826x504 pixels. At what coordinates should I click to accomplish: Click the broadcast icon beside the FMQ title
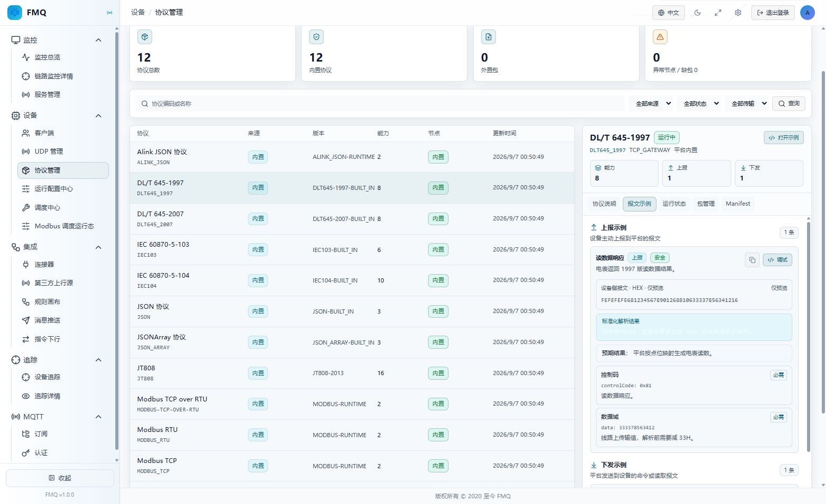coord(110,13)
